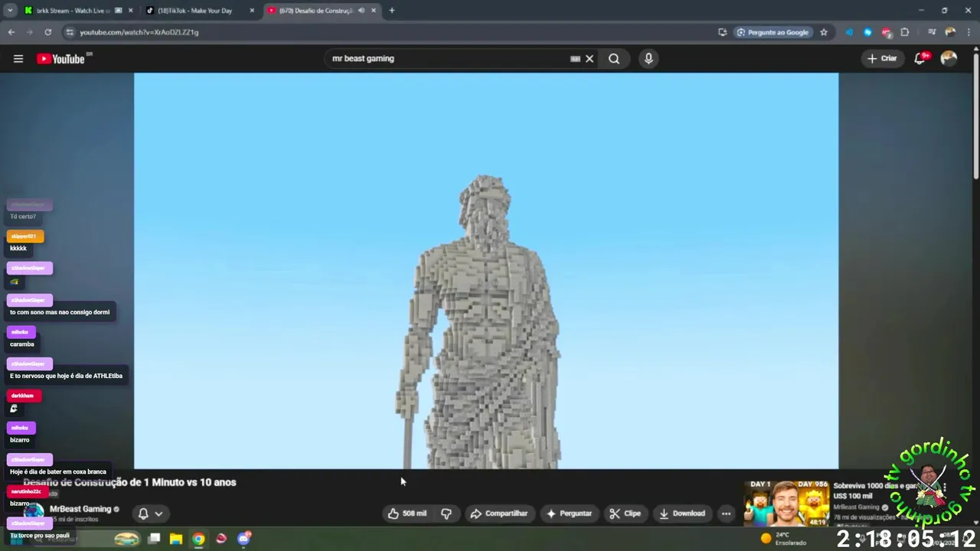
Task: Click the video title 'Desafio de Construção de 1 Minuto vs 10 anos'
Action: pos(129,482)
